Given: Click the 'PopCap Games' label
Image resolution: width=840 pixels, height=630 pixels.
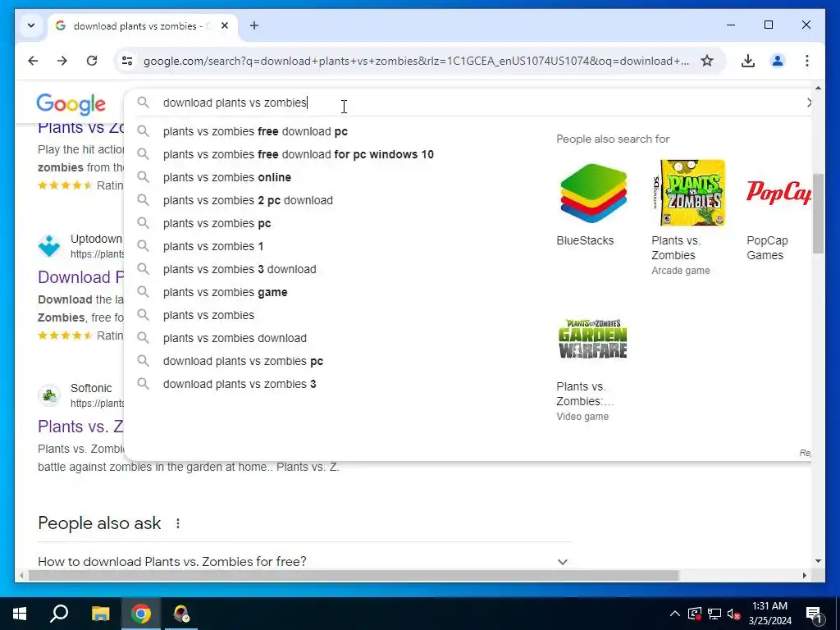Looking at the screenshot, I should tap(767, 248).
